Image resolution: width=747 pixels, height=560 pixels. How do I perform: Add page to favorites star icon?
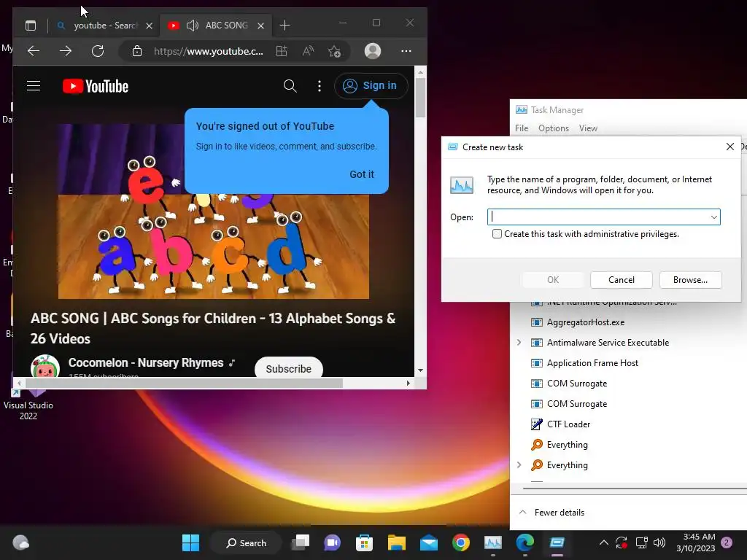pos(334,51)
